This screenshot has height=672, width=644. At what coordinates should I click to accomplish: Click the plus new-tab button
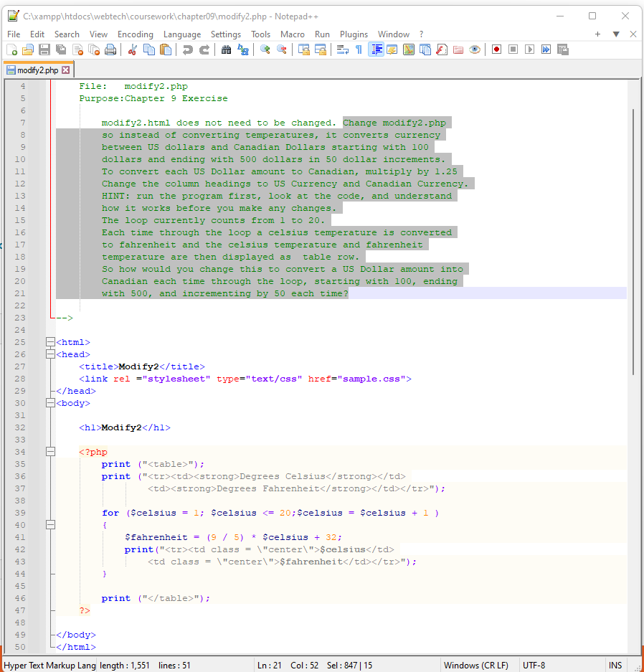597,34
